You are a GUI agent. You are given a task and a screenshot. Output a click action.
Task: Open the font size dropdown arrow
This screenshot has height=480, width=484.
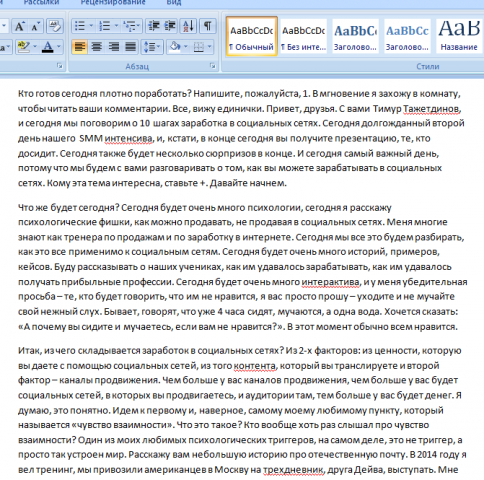click(x=4, y=26)
